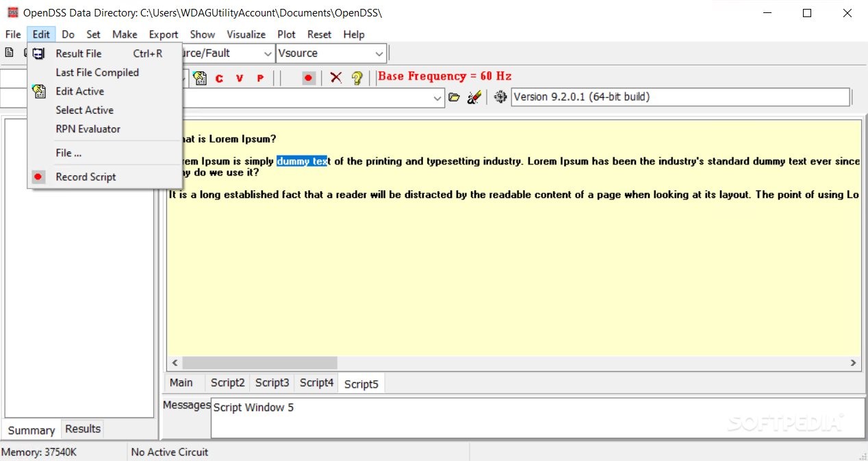Switch to the Results tab
This screenshot has width=868, height=461.
[83, 429]
